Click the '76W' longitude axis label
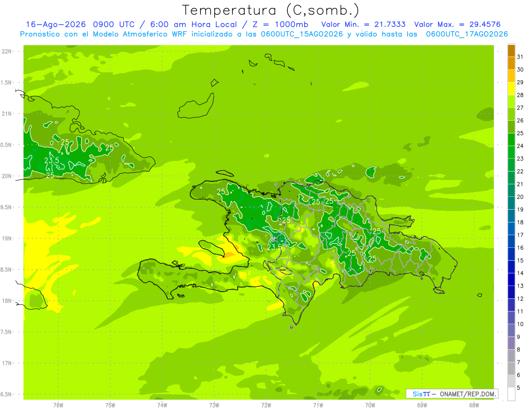 [58, 405]
